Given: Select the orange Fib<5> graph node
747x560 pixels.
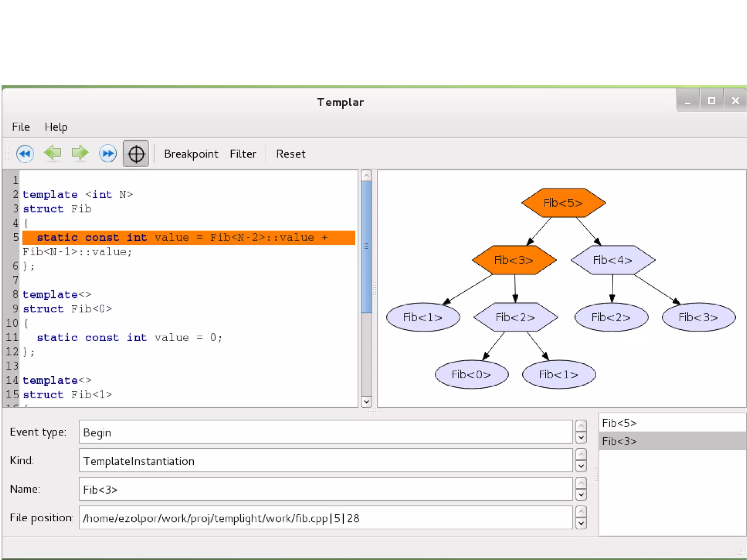Looking at the screenshot, I should pos(563,203).
